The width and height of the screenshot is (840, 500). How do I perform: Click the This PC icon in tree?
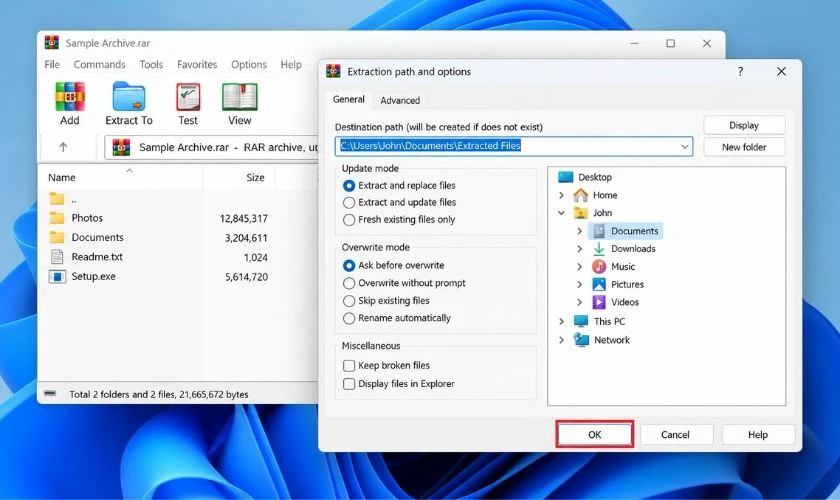tap(581, 321)
